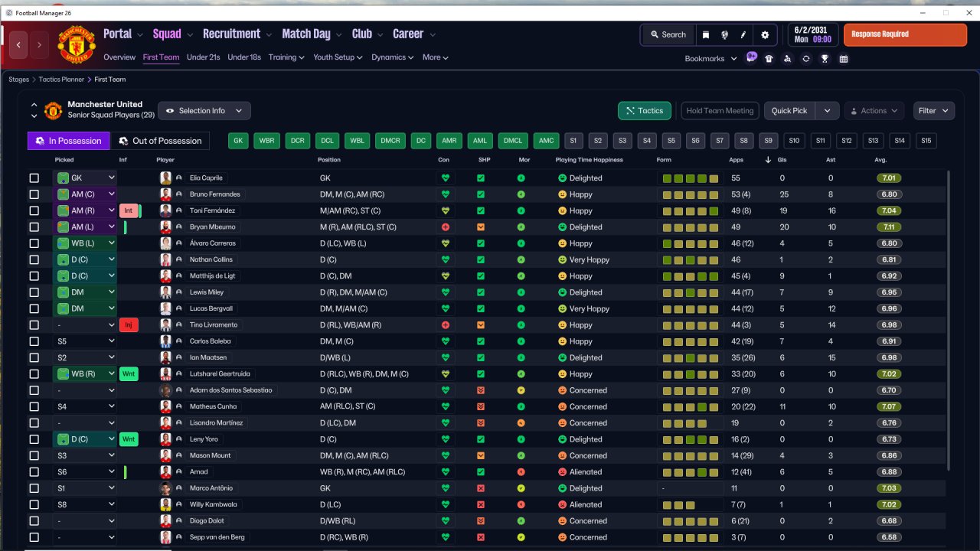Click the circular arrows transfer shortcut icon
Viewport: 980px width, 551px height.
point(806,59)
